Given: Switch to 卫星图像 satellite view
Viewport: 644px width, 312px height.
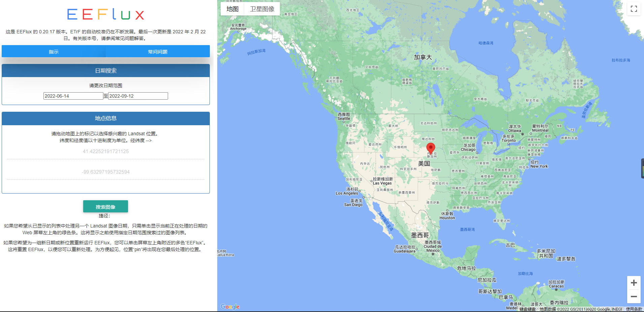Looking at the screenshot, I should coord(262,9).
